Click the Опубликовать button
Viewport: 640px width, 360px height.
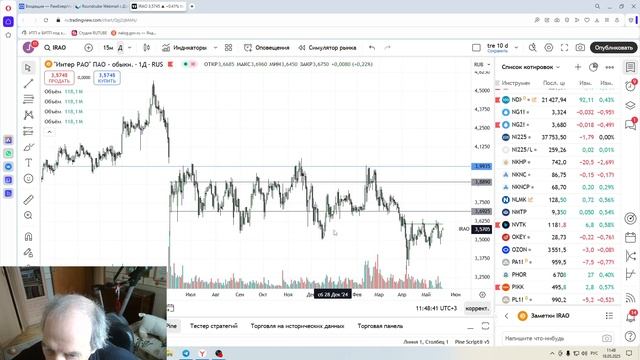click(x=613, y=48)
